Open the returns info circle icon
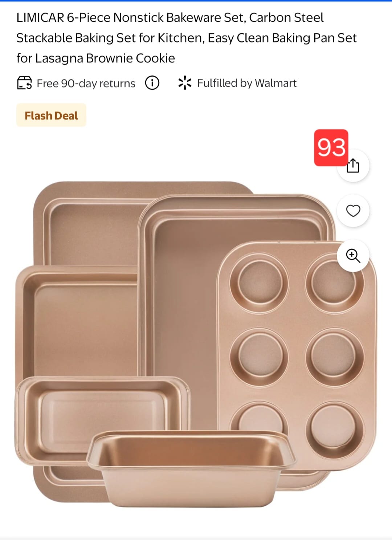The width and height of the screenshot is (392, 541). coord(152,83)
